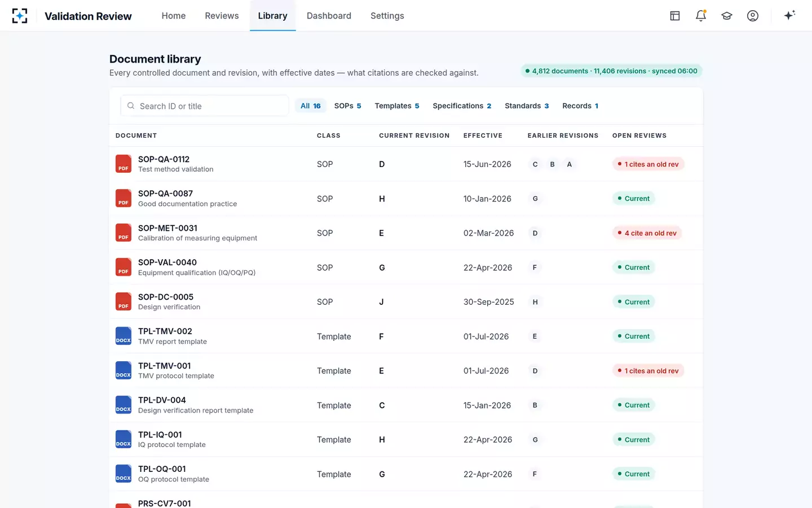812x508 pixels.
Task: Open the AI sparkle assistant icon
Action: (789, 15)
